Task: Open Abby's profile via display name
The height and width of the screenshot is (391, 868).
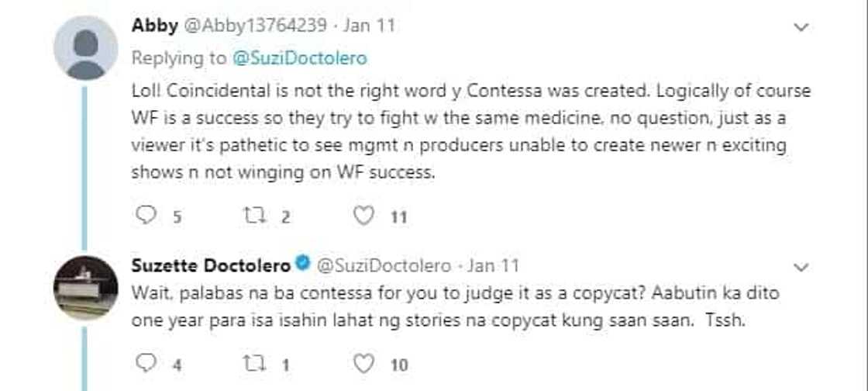Action: click(154, 26)
